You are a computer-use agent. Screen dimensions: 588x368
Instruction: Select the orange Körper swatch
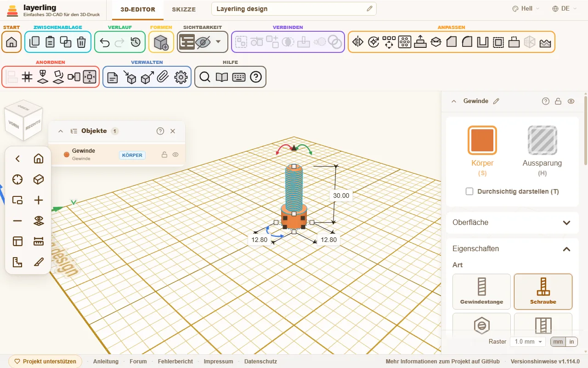click(482, 140)
